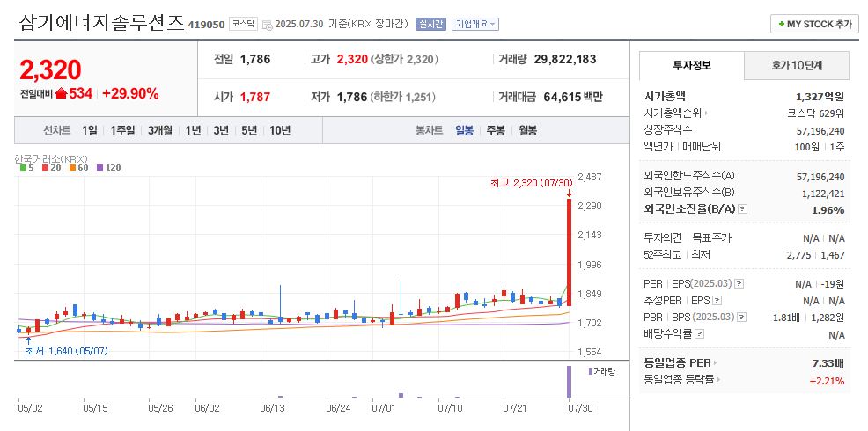Click the purple 120-day moving average legend swatch
This screenshot has width=868, height=431.
(x=99, y=167)
